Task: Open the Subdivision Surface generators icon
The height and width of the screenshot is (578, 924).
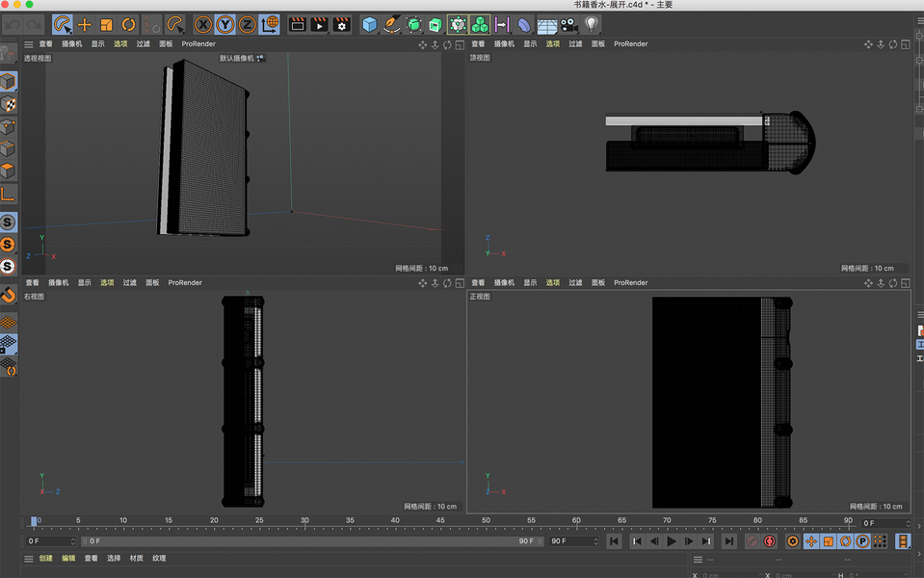Action: (x=413, y=25)
